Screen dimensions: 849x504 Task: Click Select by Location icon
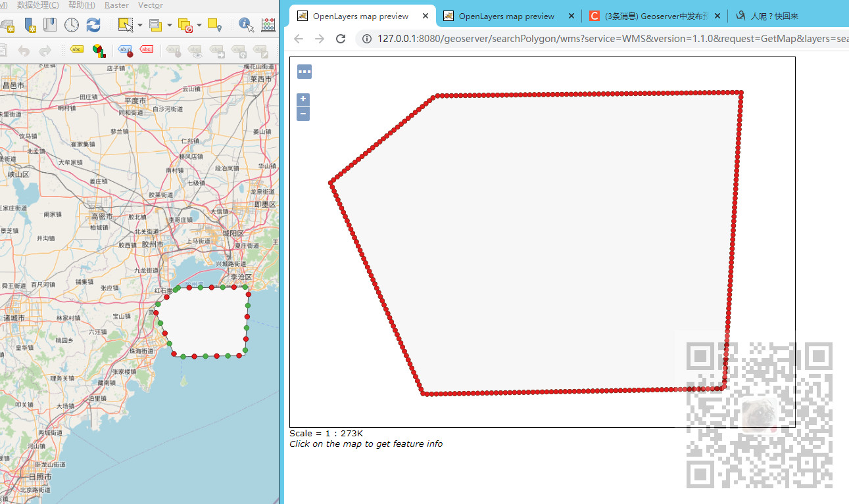(x=214, y=25)
